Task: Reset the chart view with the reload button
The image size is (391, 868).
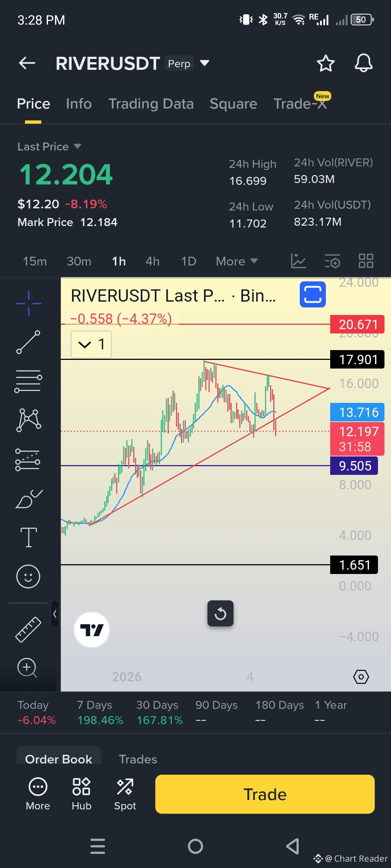Action: tap(220, 613)
